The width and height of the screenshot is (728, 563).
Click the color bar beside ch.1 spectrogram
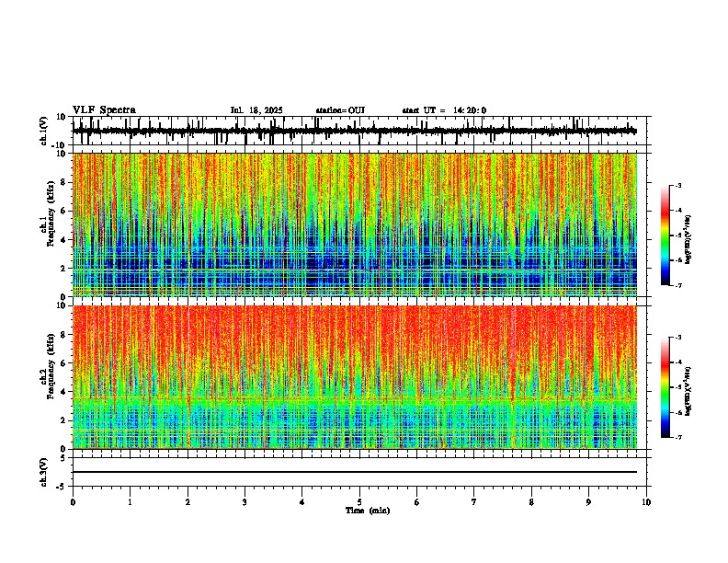pos(665,236)
